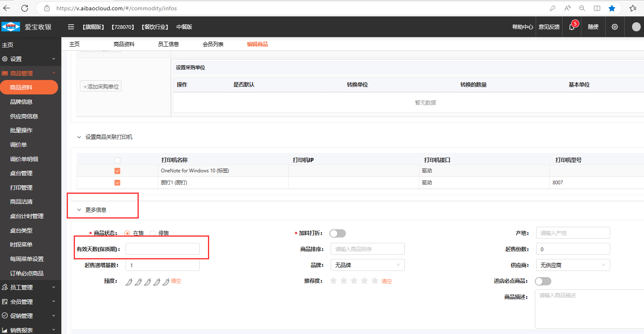
Task: Switch to the 员工信息 tab
Action: tap(168, 44)
